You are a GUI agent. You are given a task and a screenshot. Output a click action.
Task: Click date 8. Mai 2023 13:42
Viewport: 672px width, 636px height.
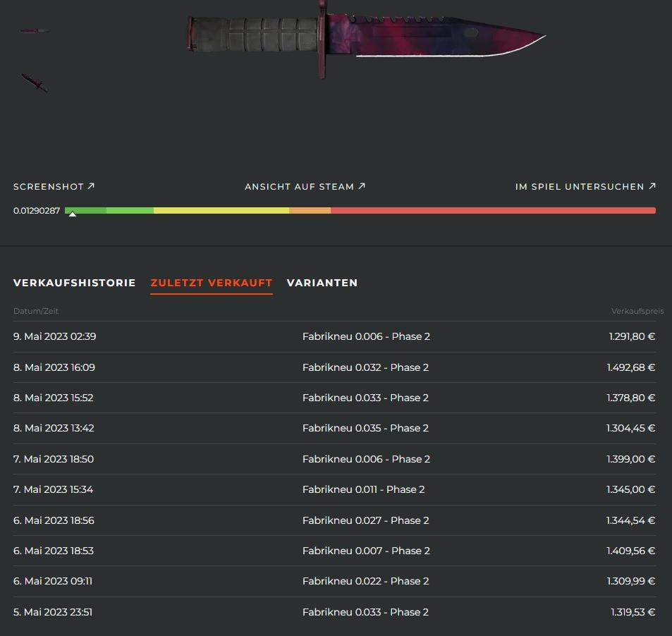point(54,428)
